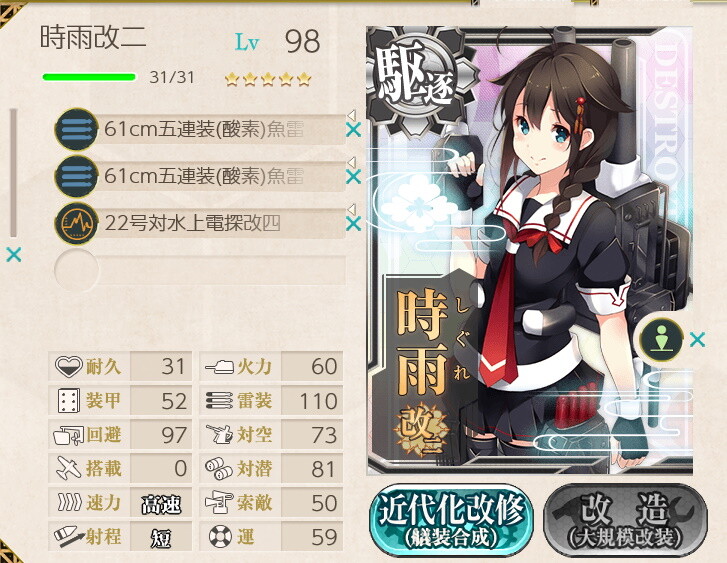
Task: Open the 改造 remodel button
Action: tap(625, 520)
